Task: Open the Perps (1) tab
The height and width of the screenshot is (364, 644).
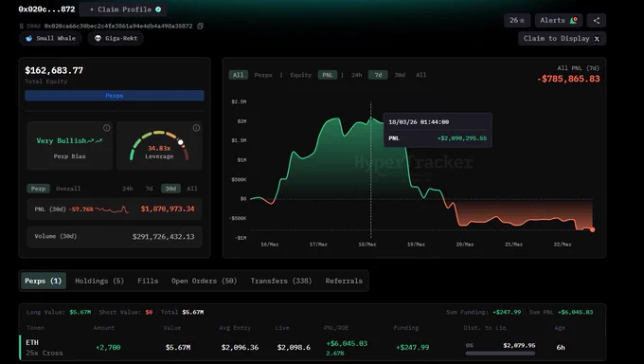Action: [44, 281]
